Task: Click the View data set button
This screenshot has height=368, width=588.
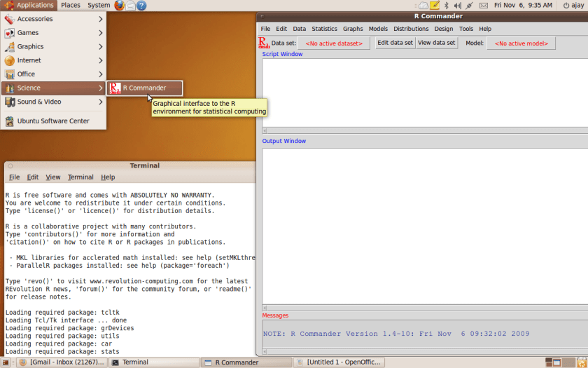Action: [x=437, y=43]
